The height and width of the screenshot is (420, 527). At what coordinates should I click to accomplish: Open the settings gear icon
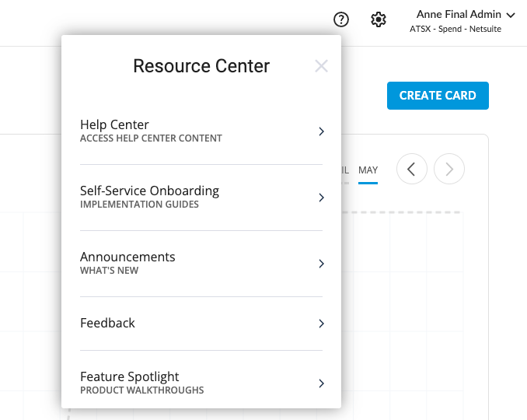(x=379, y=19)
